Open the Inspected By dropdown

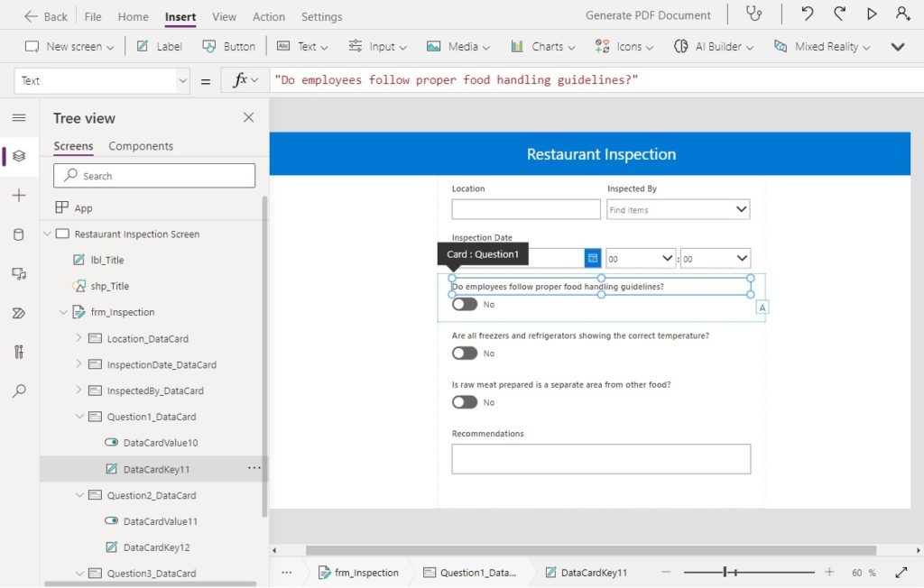click(x=678, y=209)
